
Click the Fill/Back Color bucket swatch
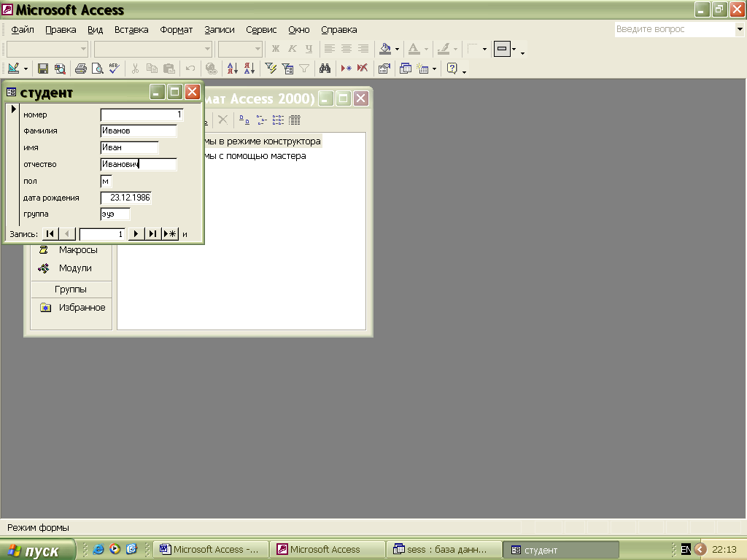coord(385,49)
